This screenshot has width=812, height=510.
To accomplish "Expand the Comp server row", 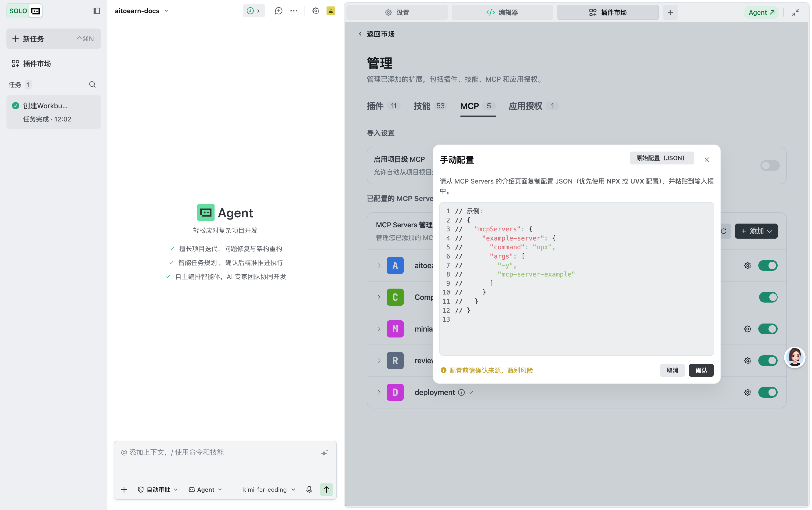I will tap(379, 297).
